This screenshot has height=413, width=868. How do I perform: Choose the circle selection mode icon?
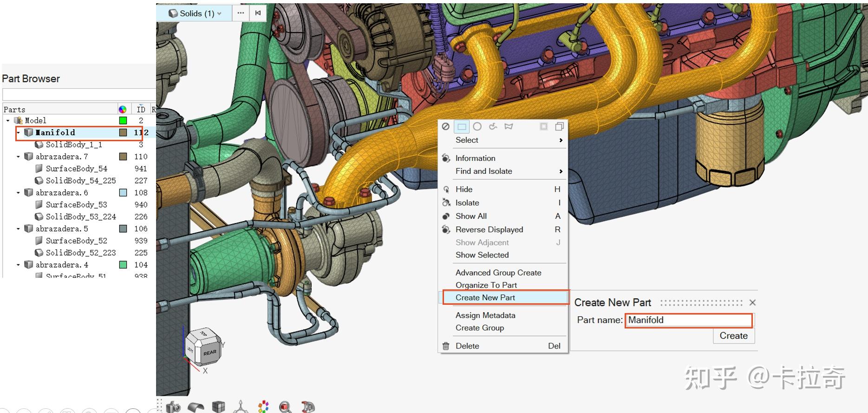click(477, 126)
